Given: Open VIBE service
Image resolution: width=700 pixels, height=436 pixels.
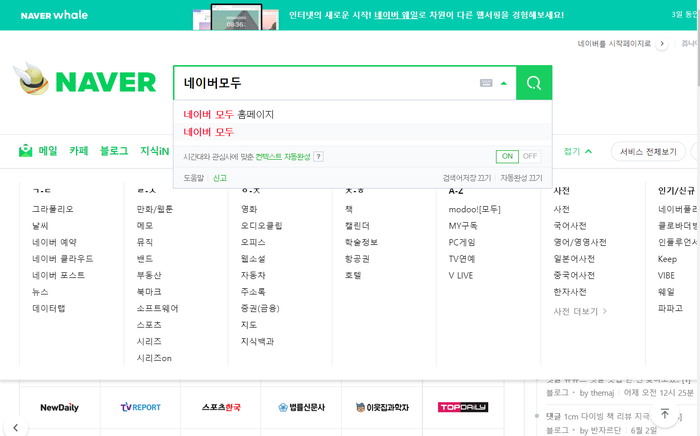Looking at the screenshot, I should (x=666, y=275).
